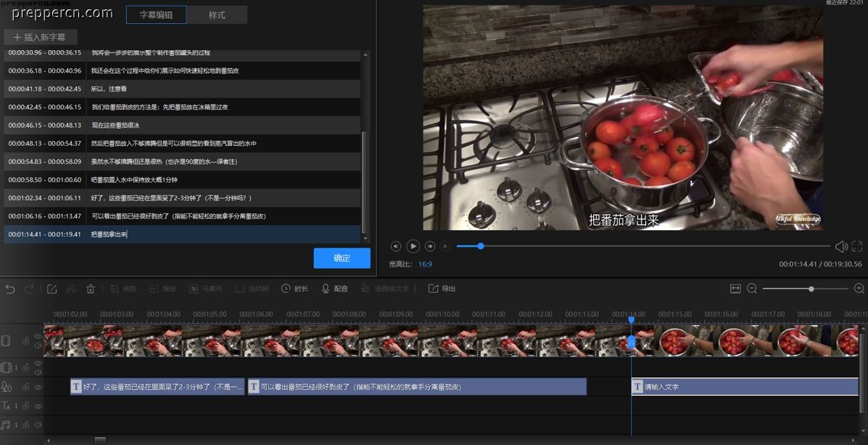Screen dimensions: 868x445
Task: Adjust the timeline zoom slider handle
Action: (811, 289)
